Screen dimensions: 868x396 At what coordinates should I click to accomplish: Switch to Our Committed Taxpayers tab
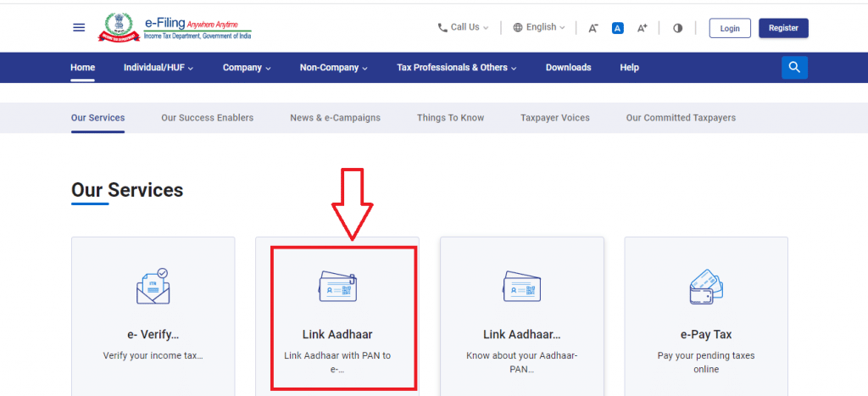(681, 118)
